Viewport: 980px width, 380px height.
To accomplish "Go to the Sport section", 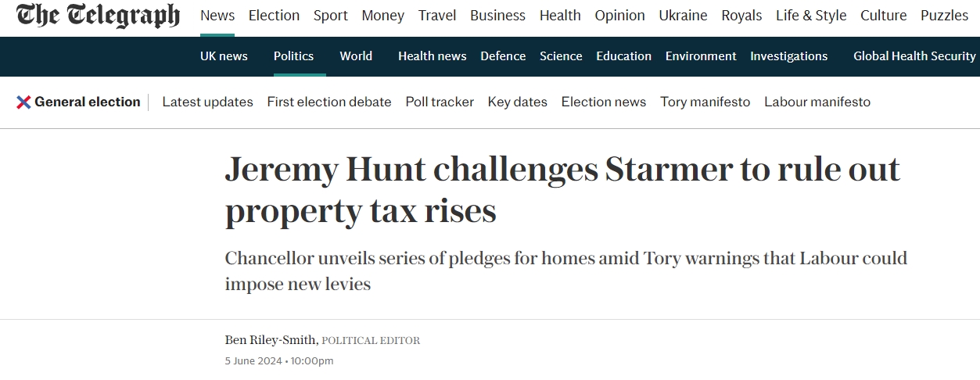I will (331, 16).
